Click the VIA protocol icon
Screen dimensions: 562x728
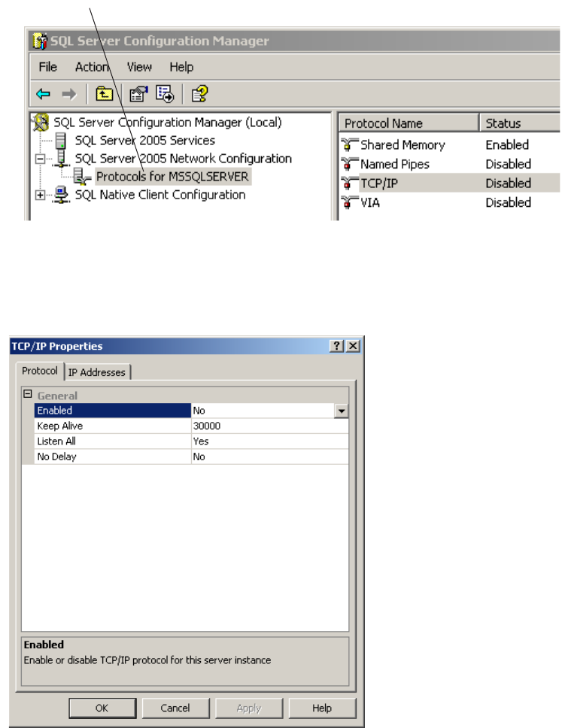[x=349, y=202]
